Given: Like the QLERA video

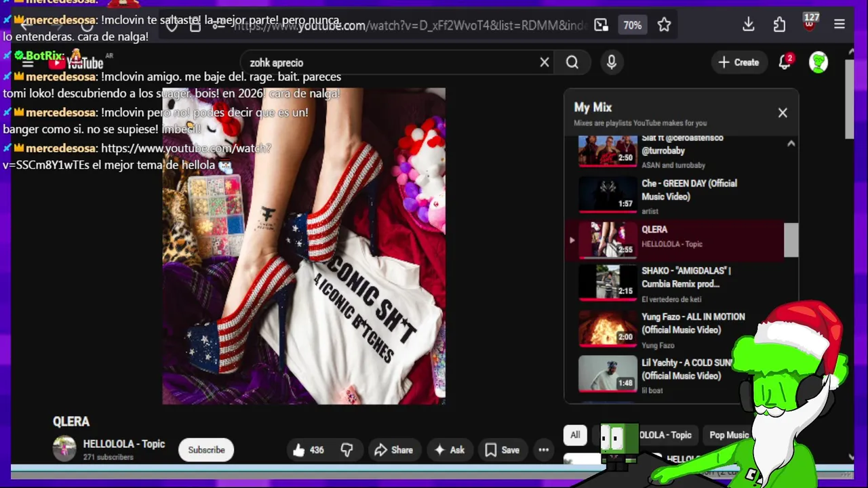Looking at the screenshot, I should tap(309, 450).
